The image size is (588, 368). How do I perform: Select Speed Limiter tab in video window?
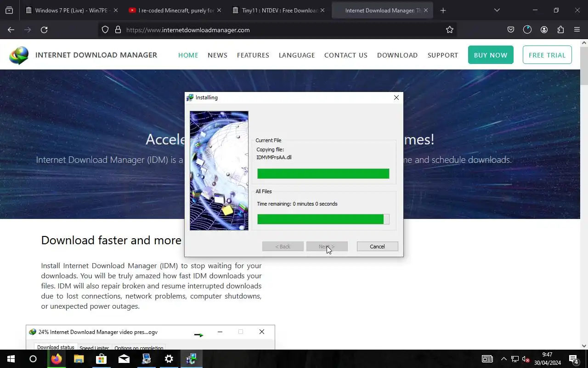[x=94, y=348]
